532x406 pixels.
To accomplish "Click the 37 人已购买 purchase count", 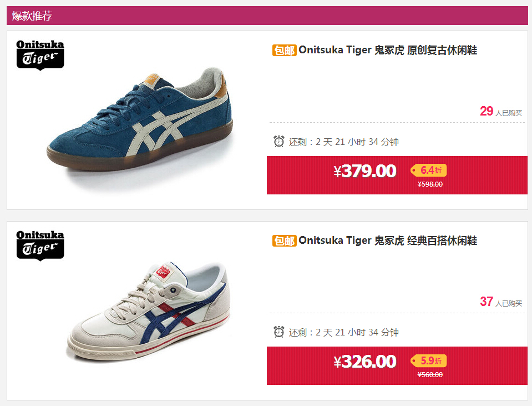I will click(x=501, y=302).
